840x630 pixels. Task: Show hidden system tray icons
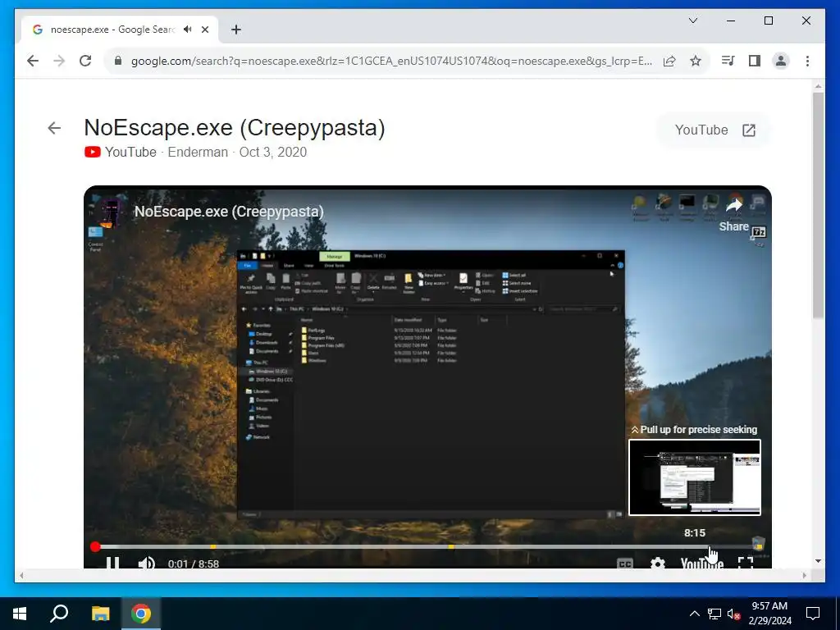click(694, 614)
